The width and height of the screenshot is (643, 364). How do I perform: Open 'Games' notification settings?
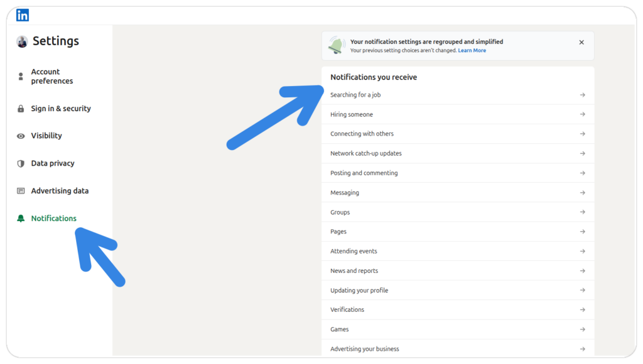coord(458,329)
